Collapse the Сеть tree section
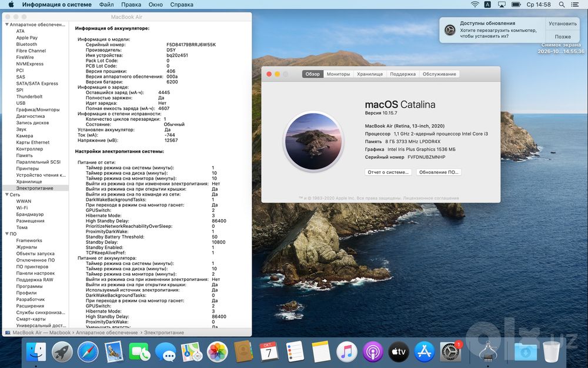The height and width of the screenshot is (368, 588). (x=6, y=194)
